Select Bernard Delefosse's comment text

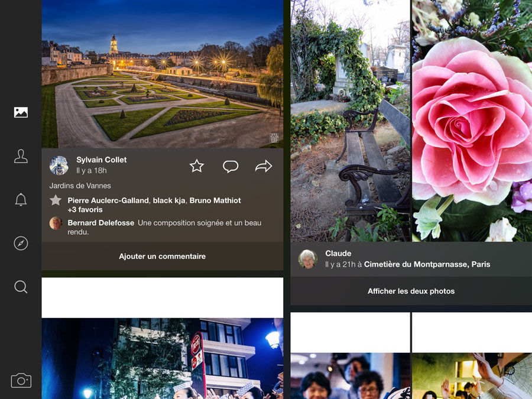(164, 228)
